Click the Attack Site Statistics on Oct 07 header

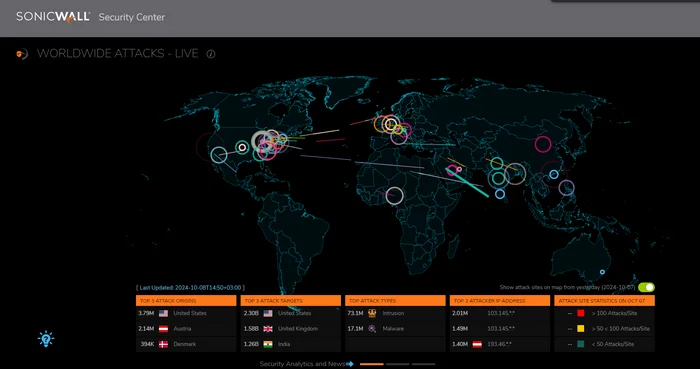click(x=604, y=301)
